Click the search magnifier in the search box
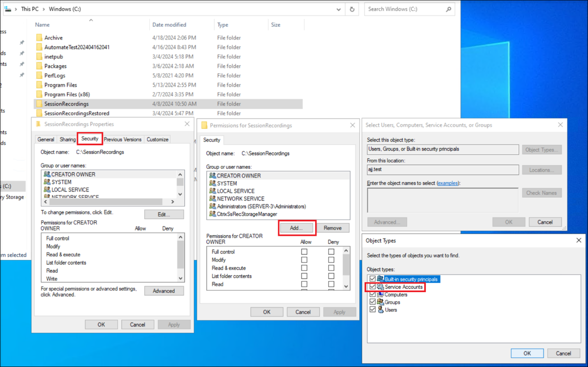 coord(448,9)
